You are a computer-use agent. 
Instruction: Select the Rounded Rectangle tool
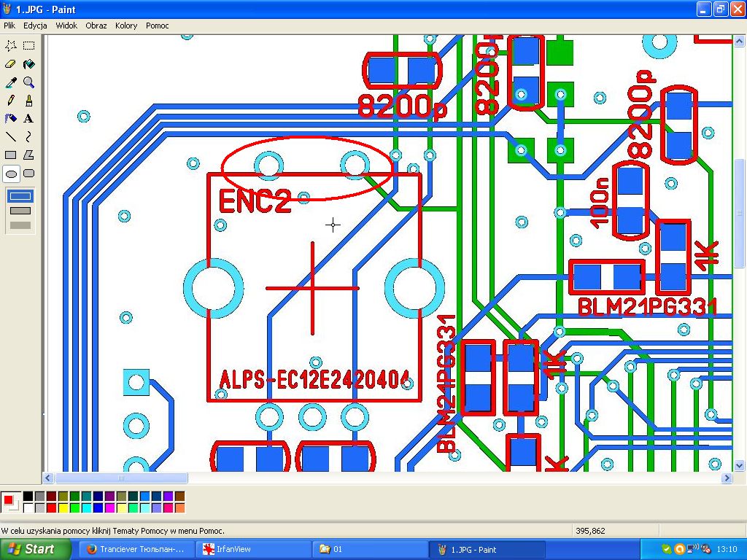point(28,174)
